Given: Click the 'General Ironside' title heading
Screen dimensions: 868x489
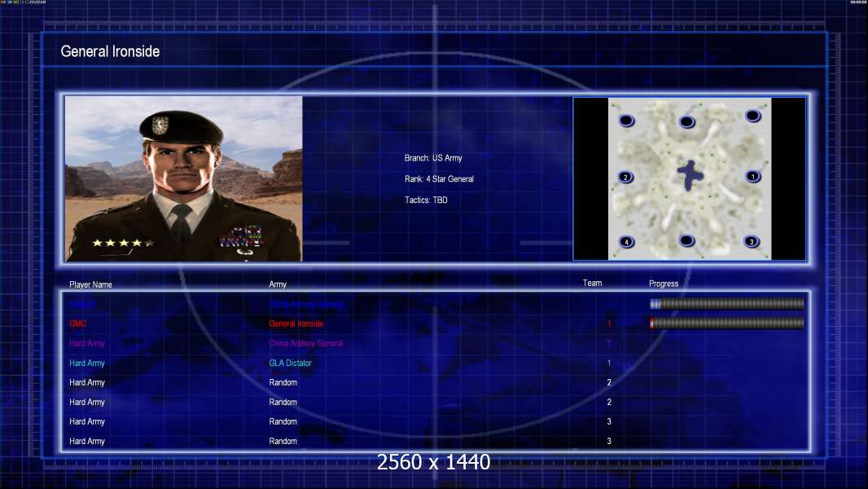Looking at the screenshot, I should point(110,51).
